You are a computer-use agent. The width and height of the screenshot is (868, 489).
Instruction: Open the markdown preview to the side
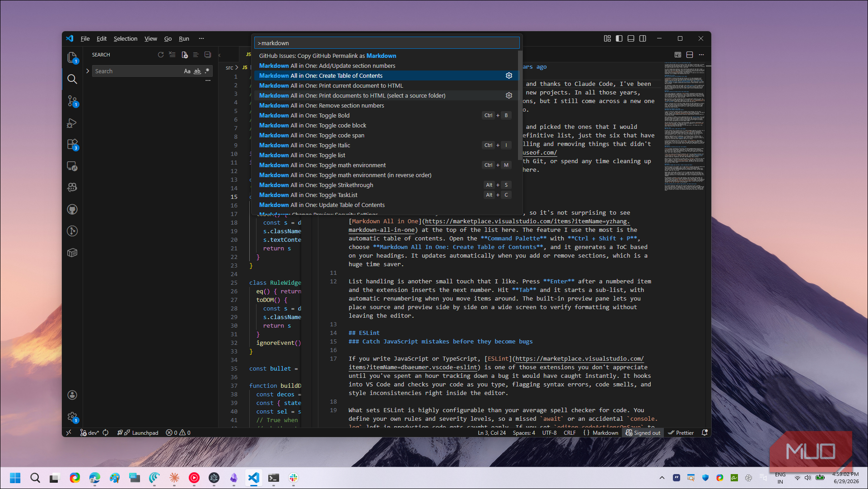678,55
